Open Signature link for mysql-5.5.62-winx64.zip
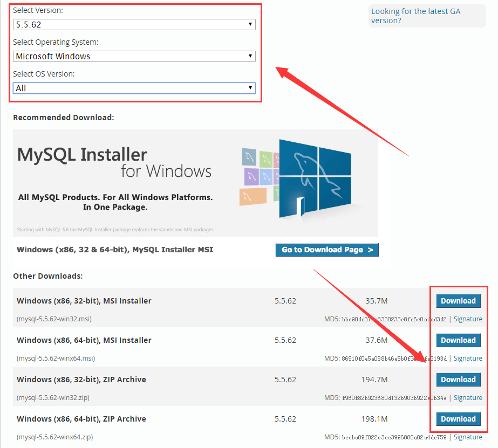The height and width of the screenshot is (448, 498). point(467,437)
